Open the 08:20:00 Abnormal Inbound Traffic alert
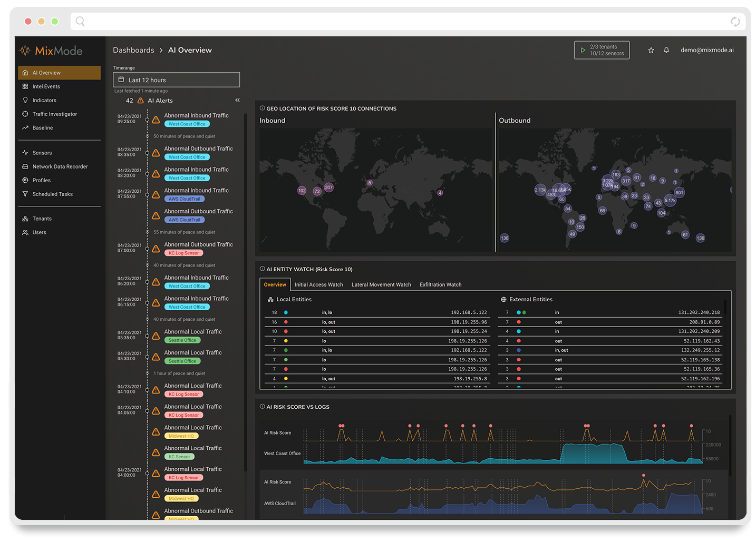 (196, 170)
